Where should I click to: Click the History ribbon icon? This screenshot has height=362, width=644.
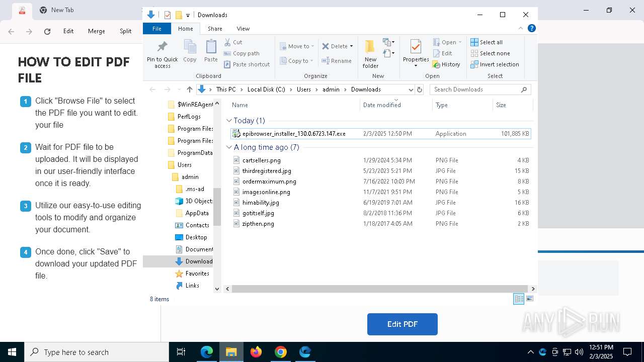[446, 64]
